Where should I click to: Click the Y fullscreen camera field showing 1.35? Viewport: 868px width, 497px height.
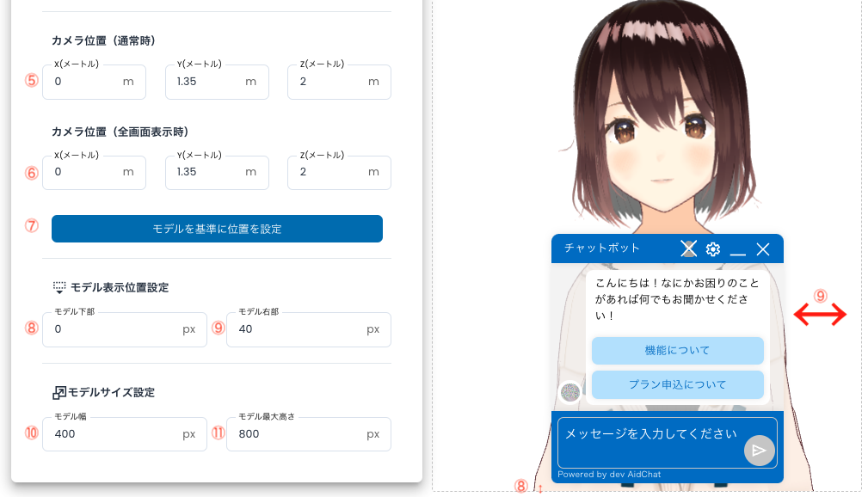pos(217,172)
